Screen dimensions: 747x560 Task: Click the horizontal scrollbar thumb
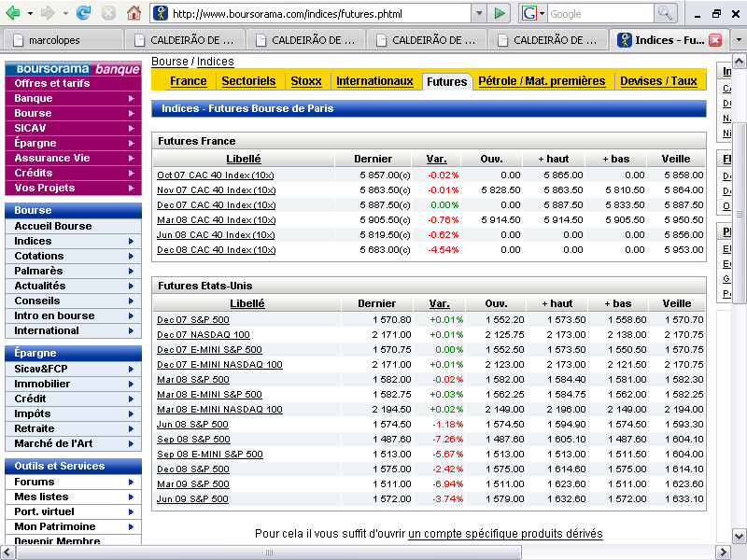269,553
